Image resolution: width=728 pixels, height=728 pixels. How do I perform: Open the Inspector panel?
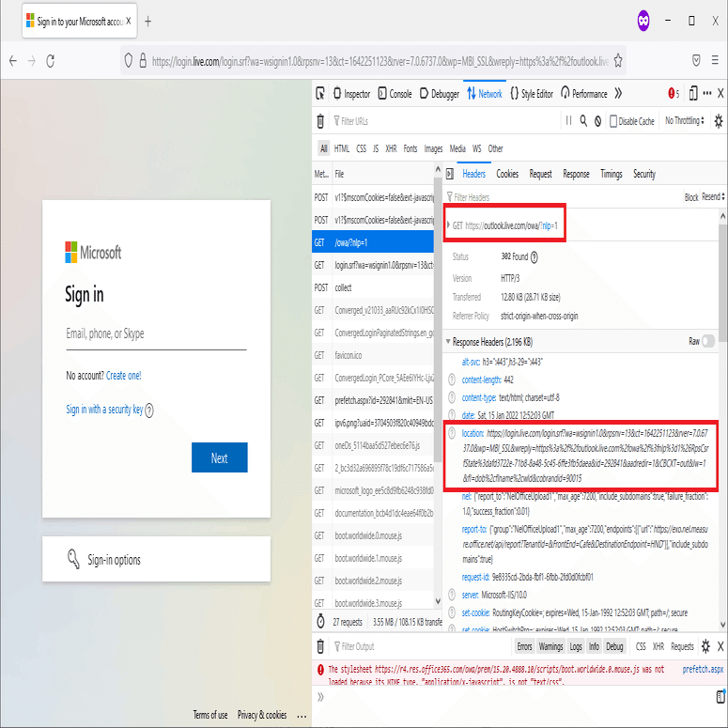[351, 94]
